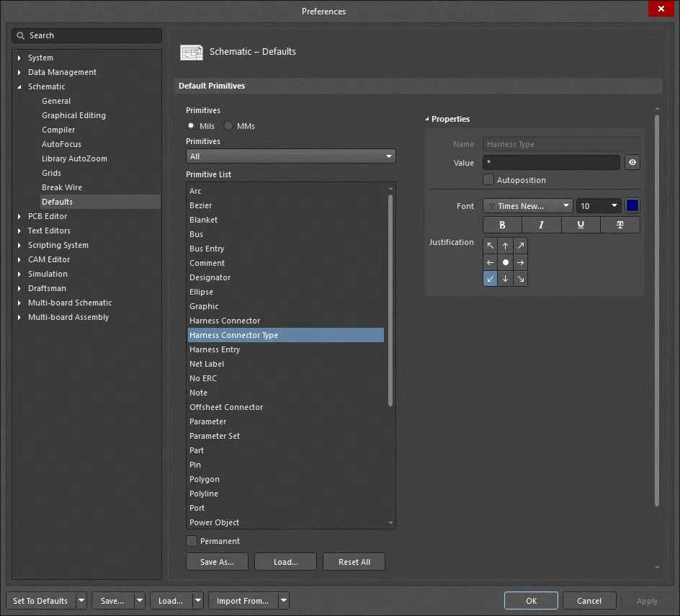680x616 pixels.
Task: Enable the Autoposition checkbox
Action: click(x=488, y=180)
